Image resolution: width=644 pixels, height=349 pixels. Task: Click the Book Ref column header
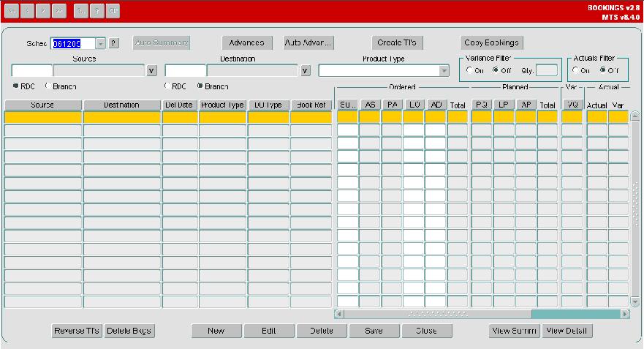click(311, 105)
